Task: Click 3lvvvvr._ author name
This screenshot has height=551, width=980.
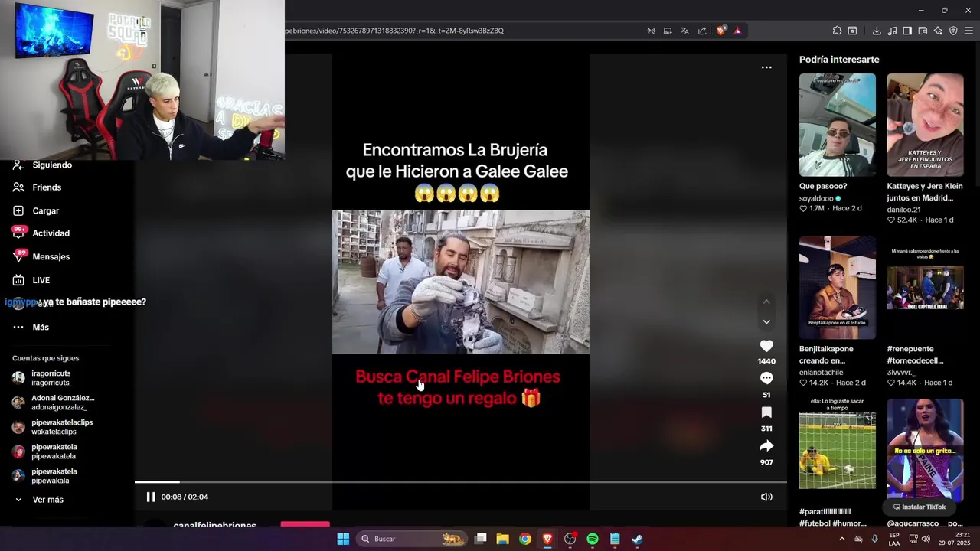Action: point(903,373)
